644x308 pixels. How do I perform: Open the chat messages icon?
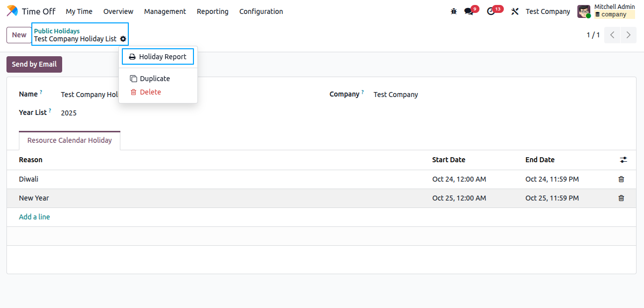tap(468, 11)
